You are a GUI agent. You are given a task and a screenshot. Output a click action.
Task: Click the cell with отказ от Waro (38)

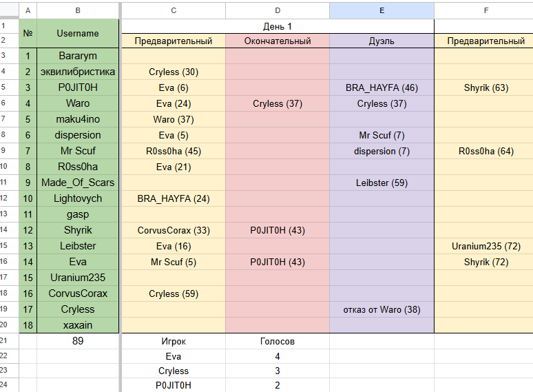(x=382, y=309)
